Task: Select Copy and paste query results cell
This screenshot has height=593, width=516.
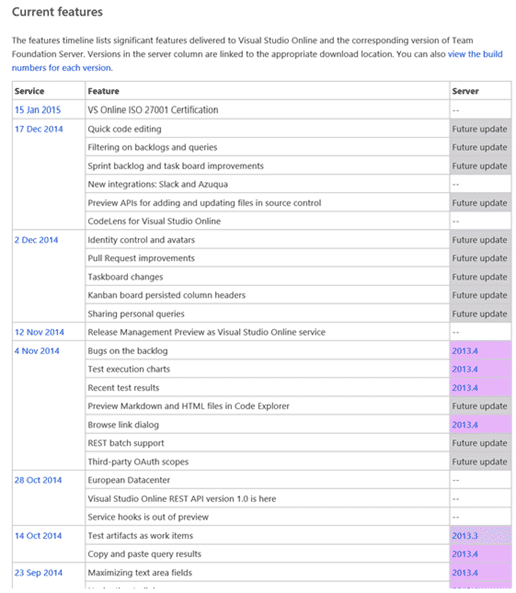Action: [267, 554]
